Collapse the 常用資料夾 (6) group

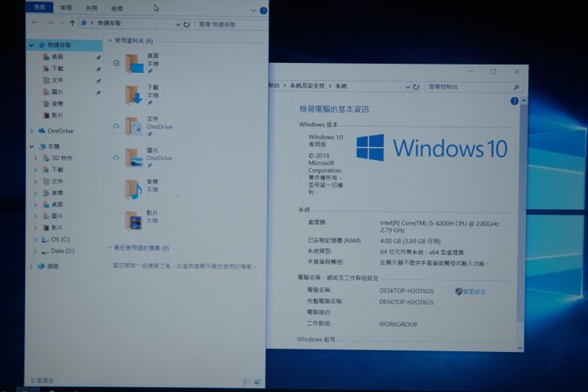coord(110,40)
